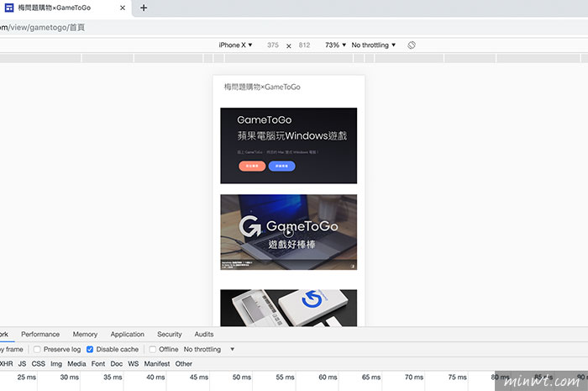Screen dimensions: 588x391
Task: Click the address bar URL text
Action: point(42,28)
